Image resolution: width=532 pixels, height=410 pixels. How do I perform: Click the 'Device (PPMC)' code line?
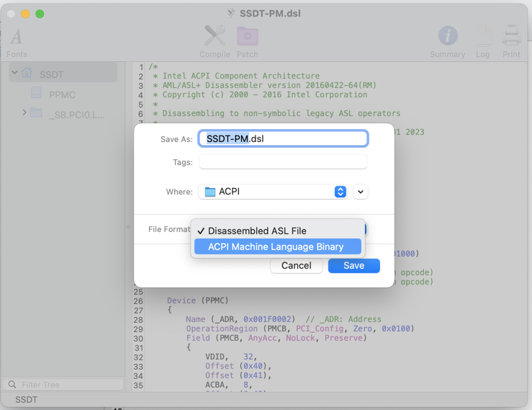[197, 300]
